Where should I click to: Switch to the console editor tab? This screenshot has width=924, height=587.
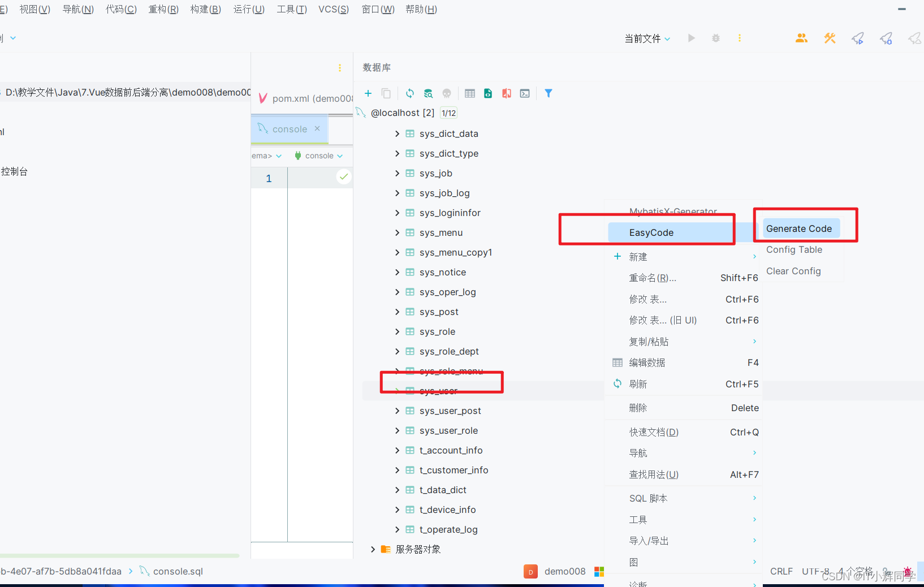(290, 129)
